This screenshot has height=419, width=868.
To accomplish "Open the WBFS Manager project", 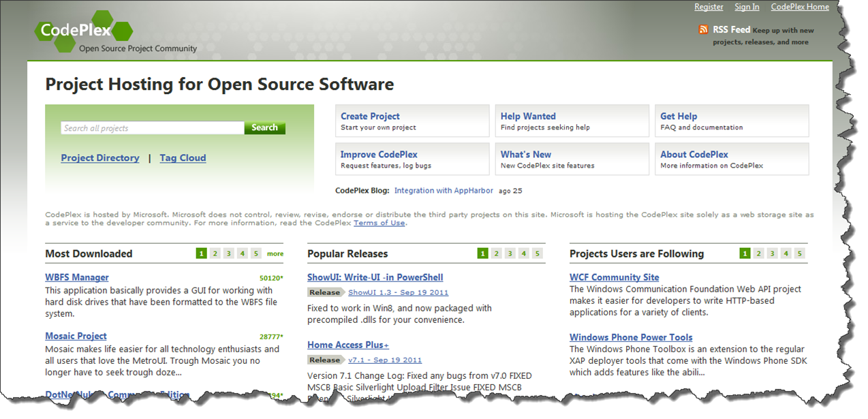I will pyautogui.click(x=77, y=277).
